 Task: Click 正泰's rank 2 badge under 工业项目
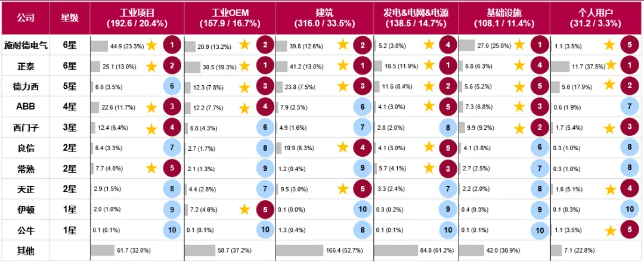[172, 66]
